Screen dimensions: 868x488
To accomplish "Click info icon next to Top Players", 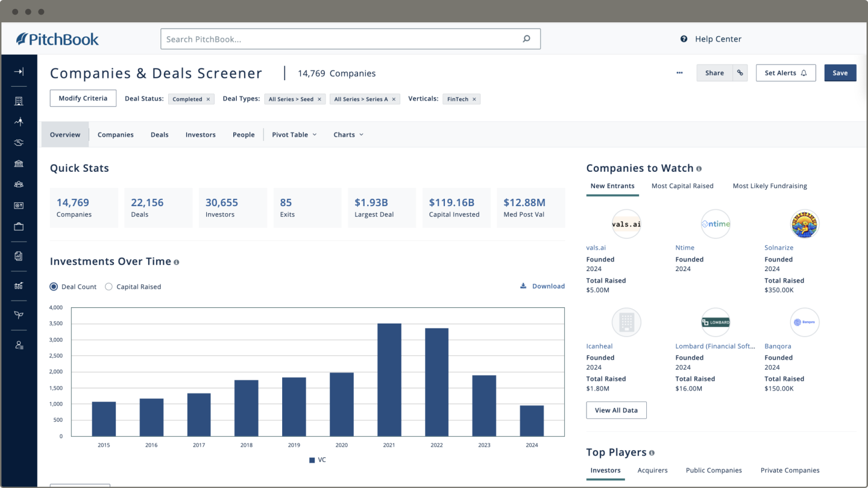I will click(652, 452).
